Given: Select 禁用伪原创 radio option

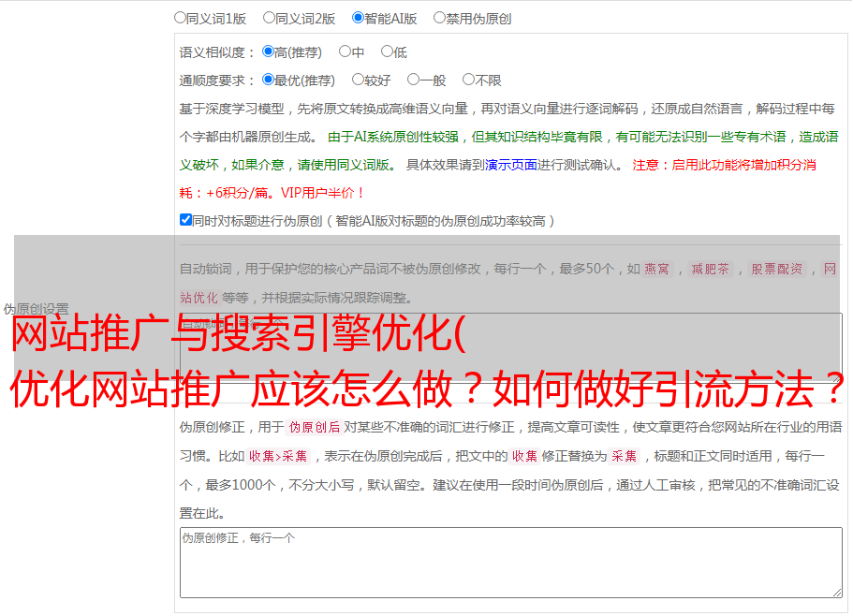Looking at the screenshot, I should point(439,18).
